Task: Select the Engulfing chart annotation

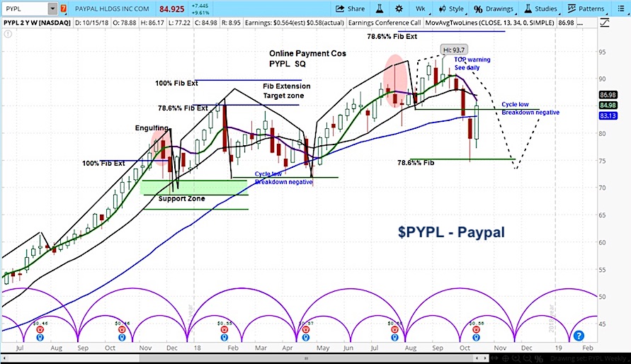Action: tap(152, 128)
